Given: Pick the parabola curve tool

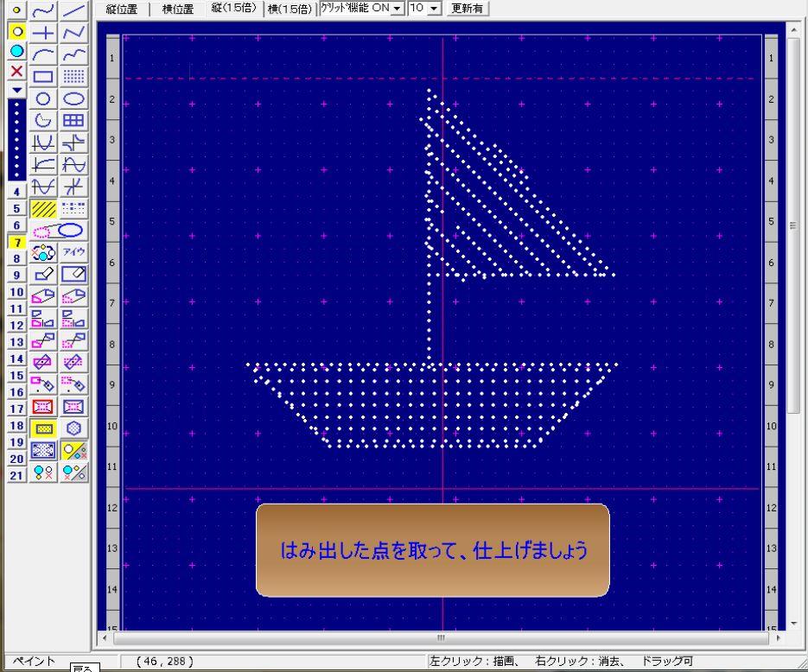Looking at the screenshot, I should click(44, 143).
